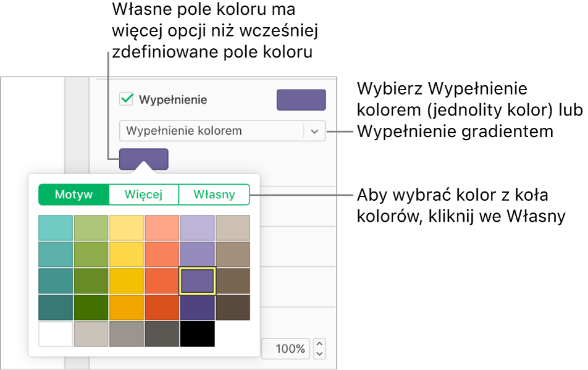588x370 pixels.
Task: Pick the yellow swatch in second row
Action: (x=127, y=254)
